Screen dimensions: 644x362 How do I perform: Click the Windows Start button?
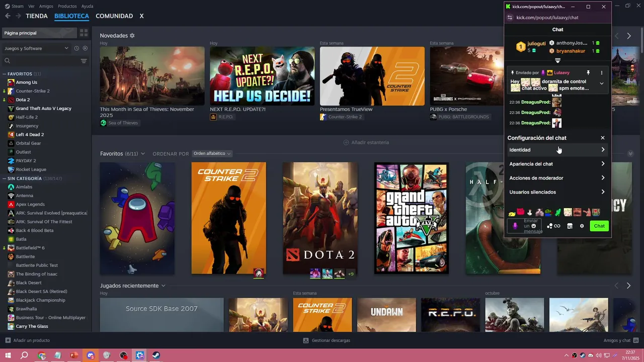pyautogui.click(x=8, y=355)
